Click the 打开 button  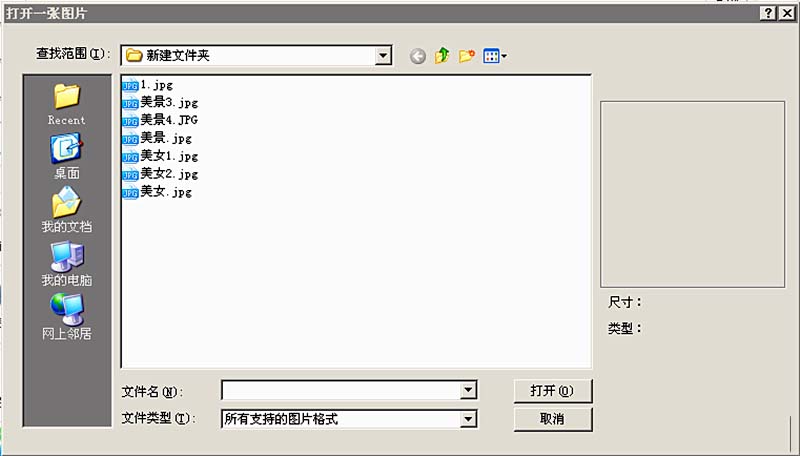click(553, 391)
